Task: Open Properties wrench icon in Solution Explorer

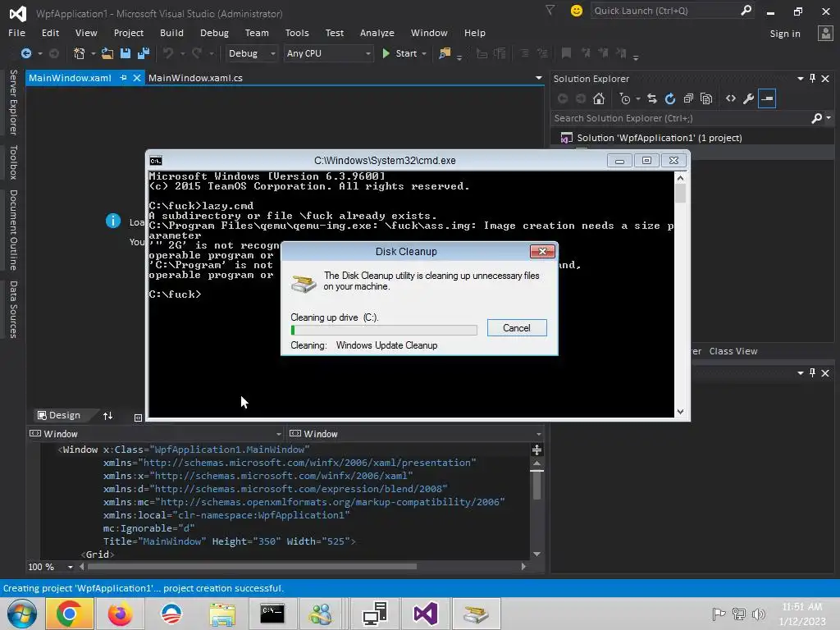Action: pos(748,98)
